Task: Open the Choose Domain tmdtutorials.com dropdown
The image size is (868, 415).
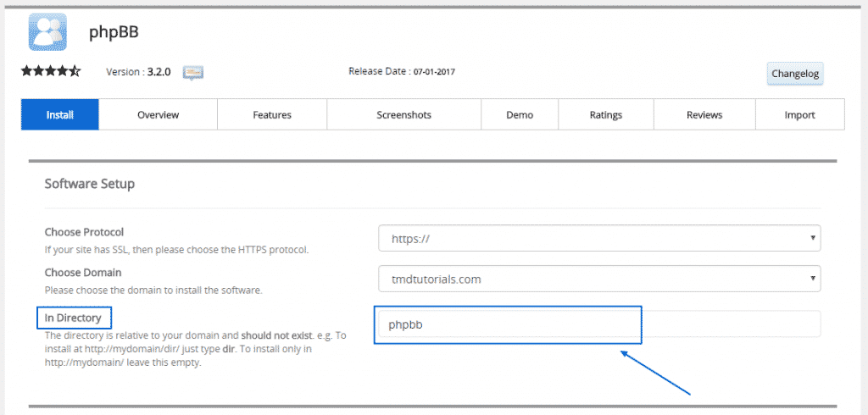Action: tap(598, 277)
